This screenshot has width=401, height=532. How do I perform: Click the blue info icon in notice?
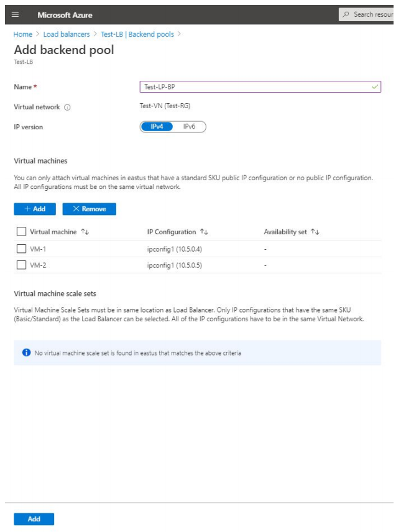[x=26, y=353]
